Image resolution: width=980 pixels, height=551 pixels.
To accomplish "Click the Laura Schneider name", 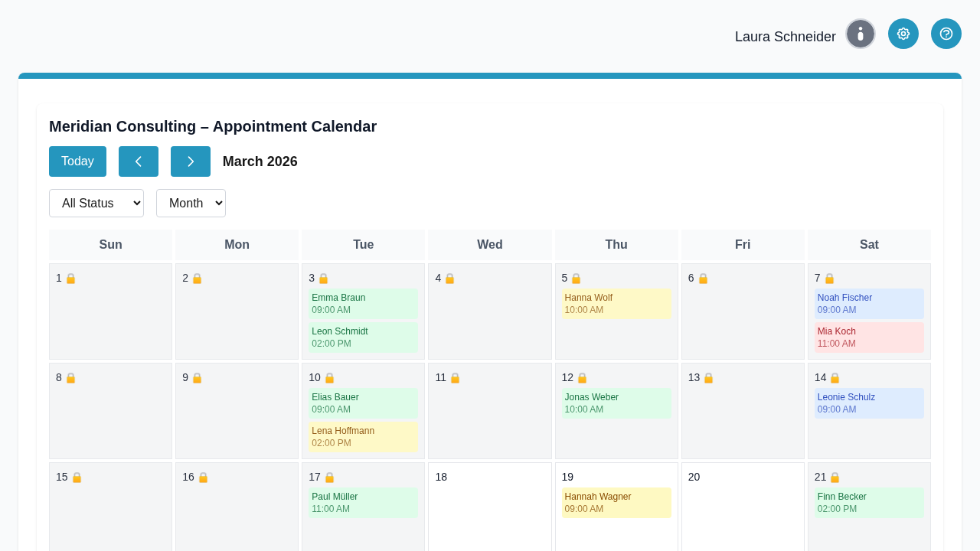I will click(786, 36).
